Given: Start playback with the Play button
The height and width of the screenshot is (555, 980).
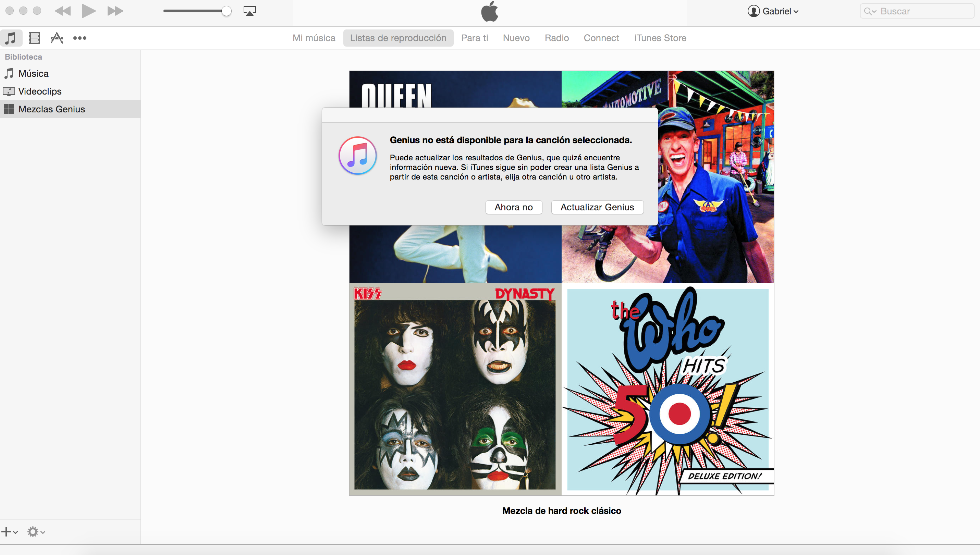Looking at the screenshot, I should pyautogui.click(x=88, y=11).
